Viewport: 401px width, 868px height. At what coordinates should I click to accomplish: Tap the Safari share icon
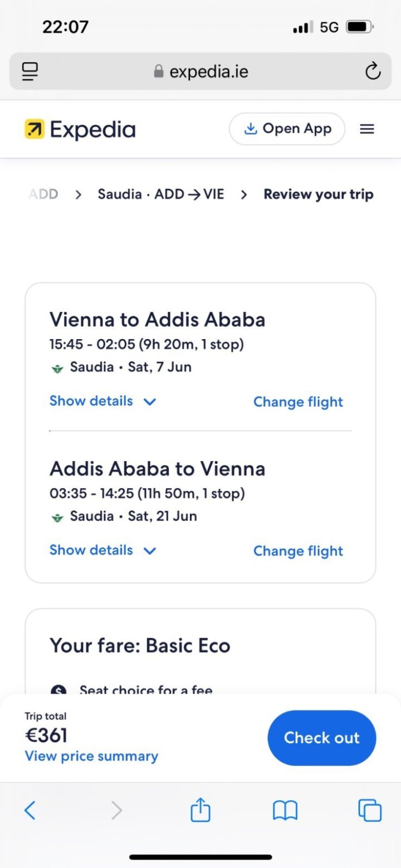[200, 810]
